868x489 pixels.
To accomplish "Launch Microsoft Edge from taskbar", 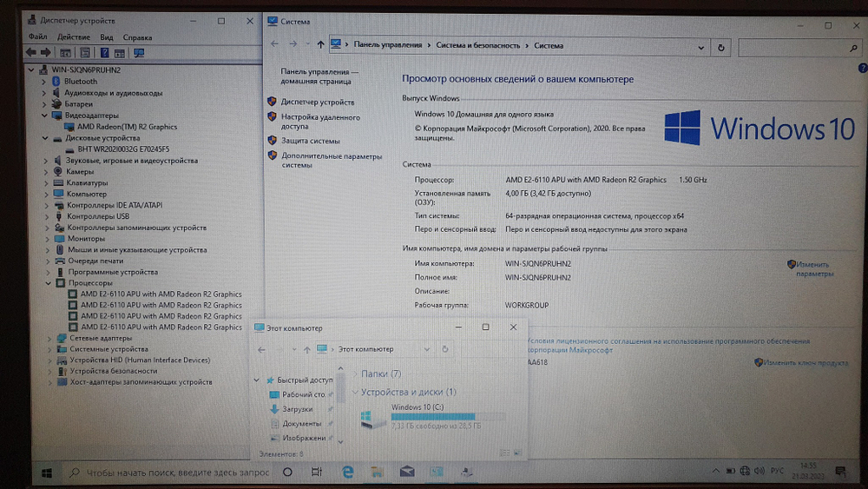I will click(348, 472).
